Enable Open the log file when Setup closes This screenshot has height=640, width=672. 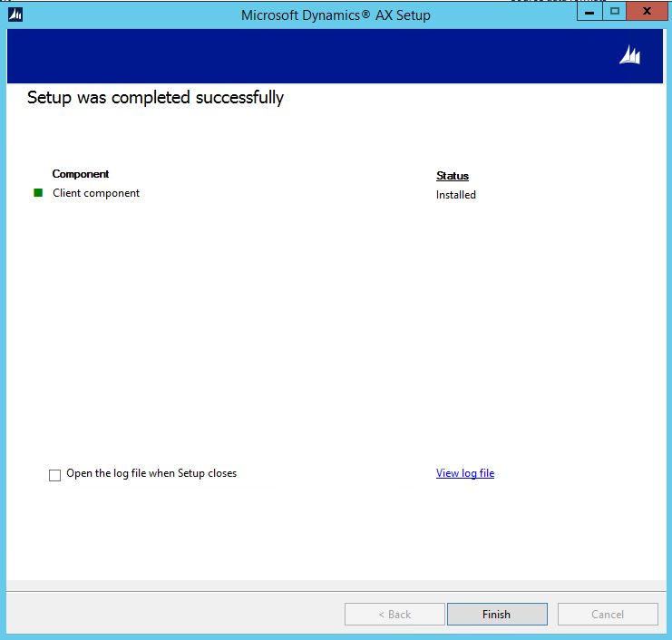(54, 475)
